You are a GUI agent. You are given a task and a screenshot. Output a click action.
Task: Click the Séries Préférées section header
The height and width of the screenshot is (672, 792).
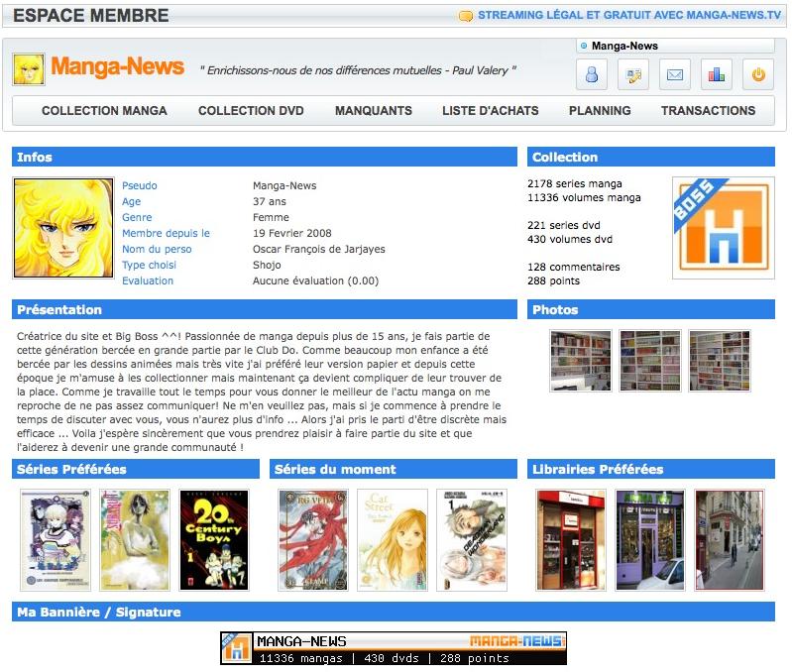136,469
